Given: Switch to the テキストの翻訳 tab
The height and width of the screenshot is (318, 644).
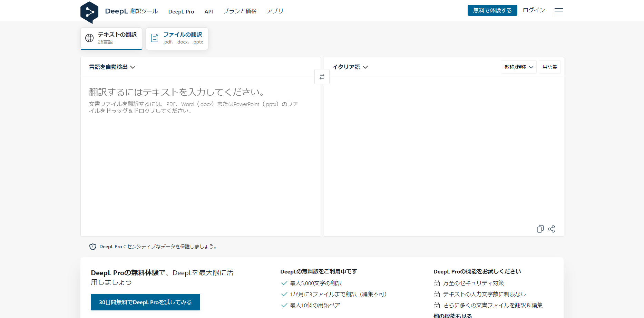Looking at the screenshot, I should point(111,38).
